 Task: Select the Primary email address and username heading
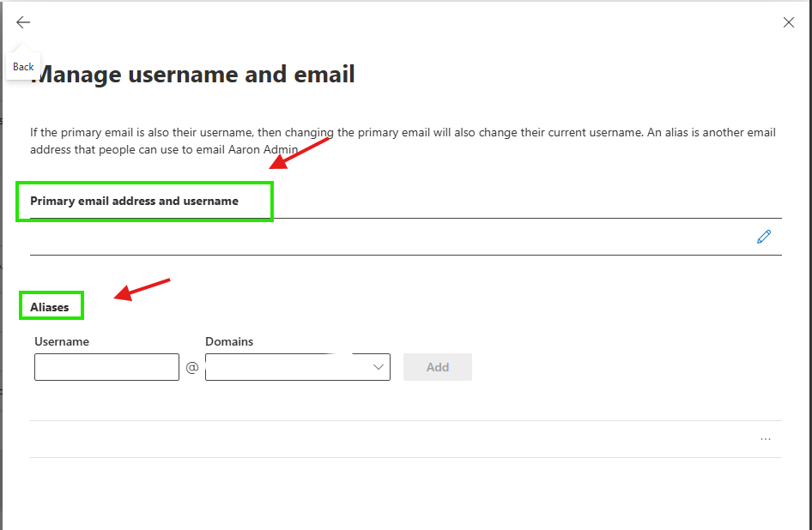click(134, 201)
